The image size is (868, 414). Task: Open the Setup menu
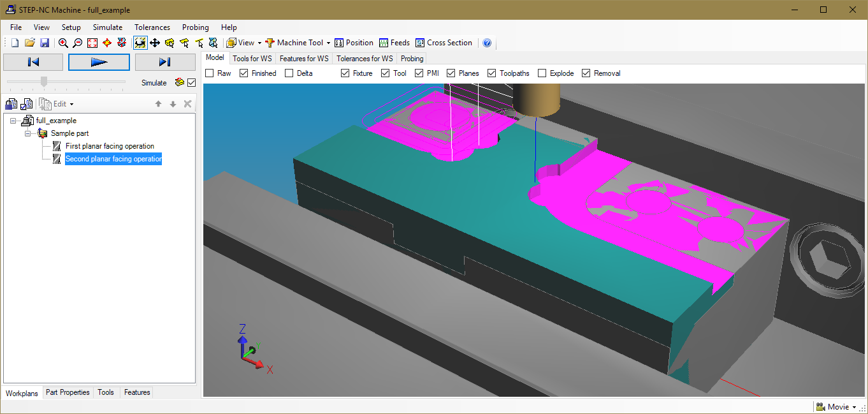[71, 27]
